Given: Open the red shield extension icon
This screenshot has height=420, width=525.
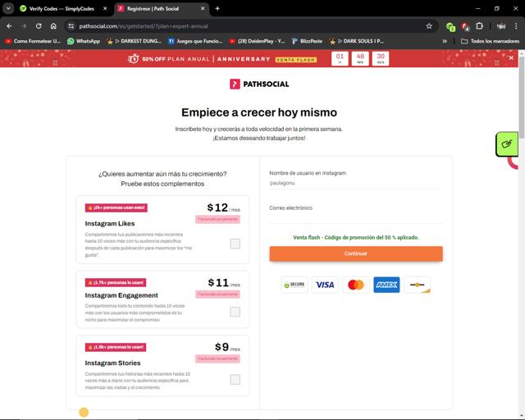Looking at the screenshot, I should 465,26.
